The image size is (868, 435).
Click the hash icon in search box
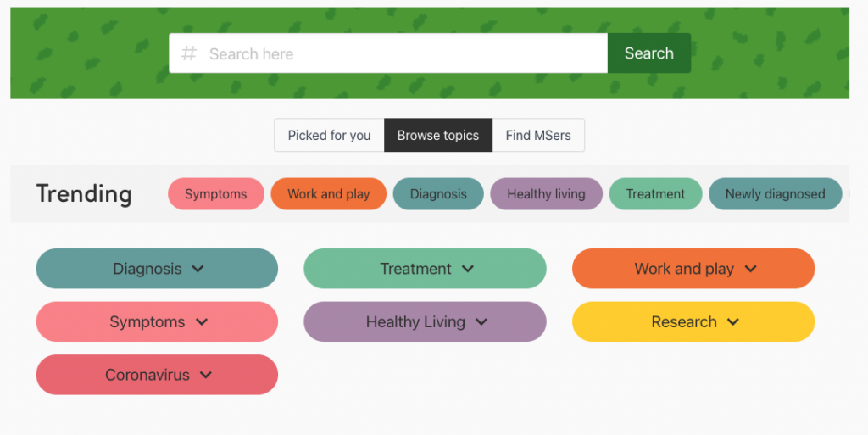pyautogui.click(x=189, y=53)
